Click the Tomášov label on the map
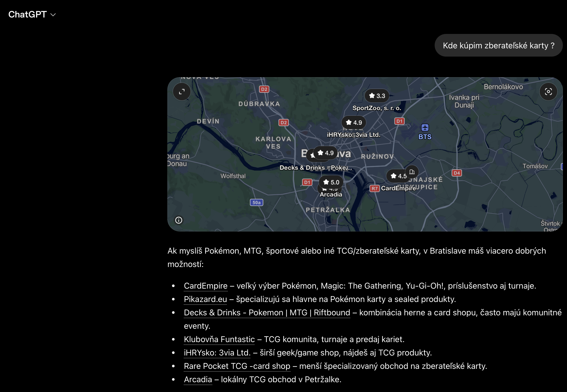 coord(535,166)
